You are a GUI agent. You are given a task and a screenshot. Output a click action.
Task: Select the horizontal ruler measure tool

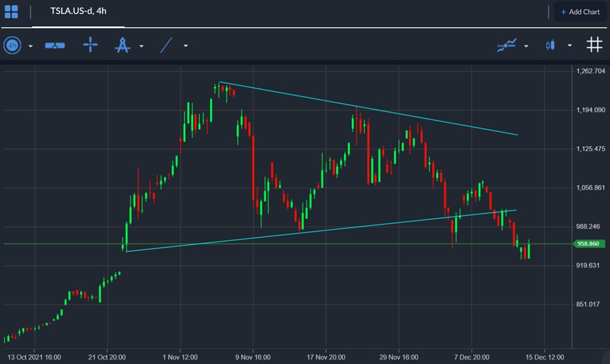pyautogui.click(x=55, y=45)
